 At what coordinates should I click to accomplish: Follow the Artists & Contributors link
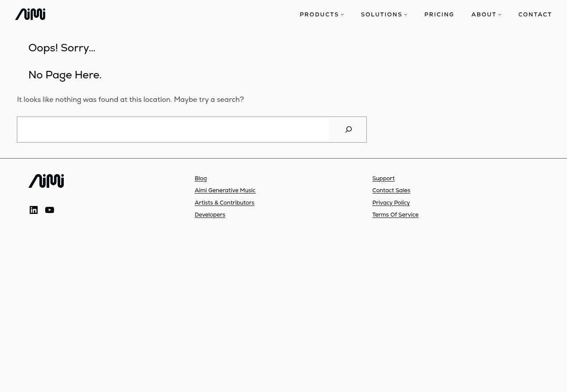point(224,203)
